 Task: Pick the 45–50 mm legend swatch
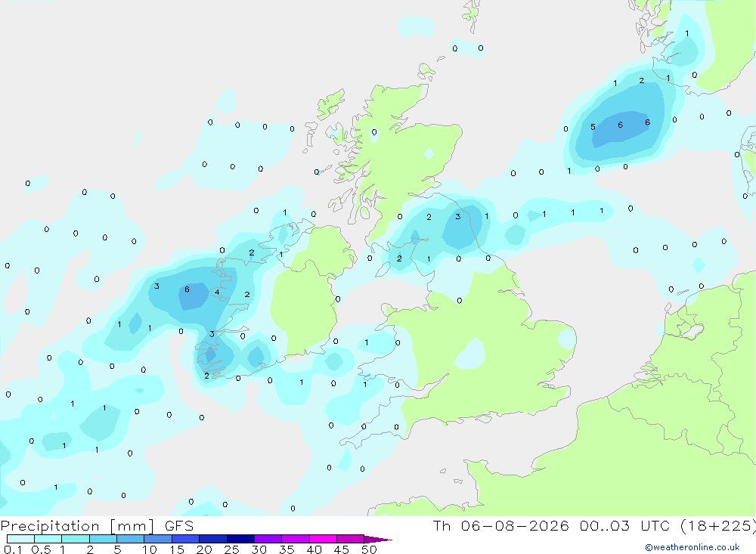click(x=351, y=539)
